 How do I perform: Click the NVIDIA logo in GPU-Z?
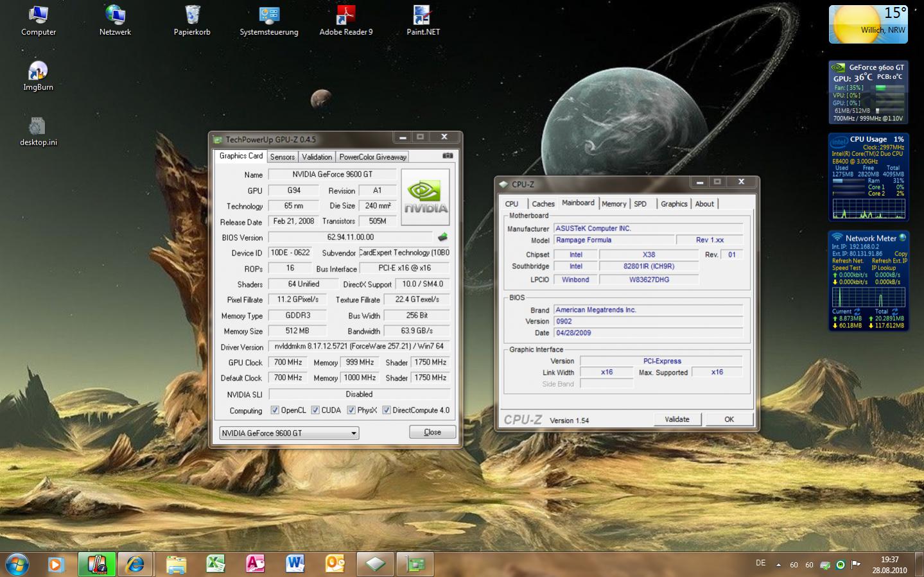pyautogui.click(x=425, y=197)
